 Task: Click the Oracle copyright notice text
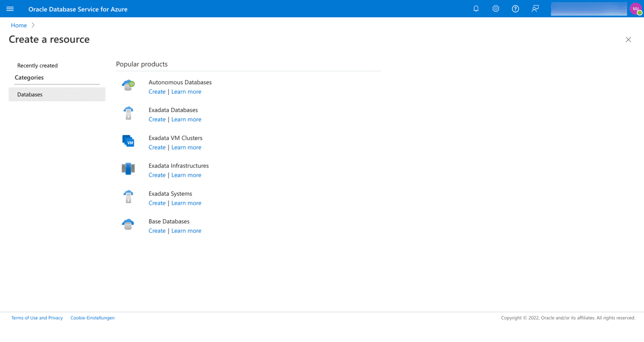pyautogui.click(x=568, y=318)
